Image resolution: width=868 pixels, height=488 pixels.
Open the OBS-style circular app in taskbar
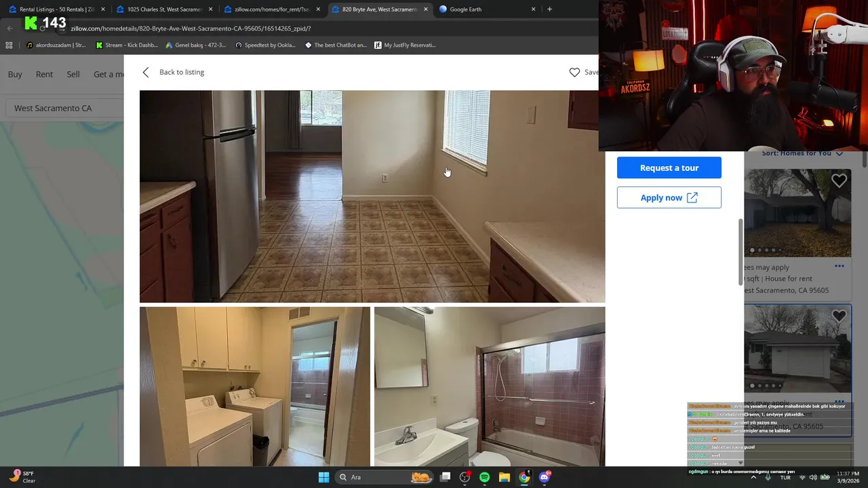(x=465, y=477)
